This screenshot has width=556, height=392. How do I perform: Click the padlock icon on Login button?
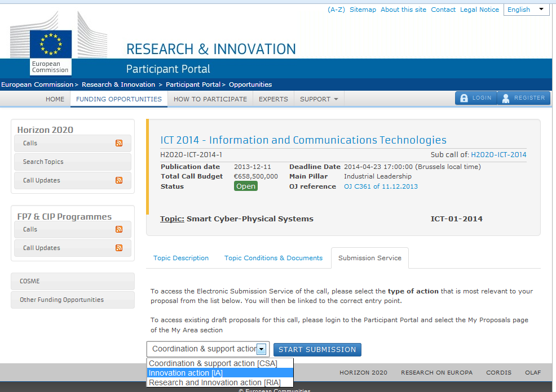coord(464,98)
